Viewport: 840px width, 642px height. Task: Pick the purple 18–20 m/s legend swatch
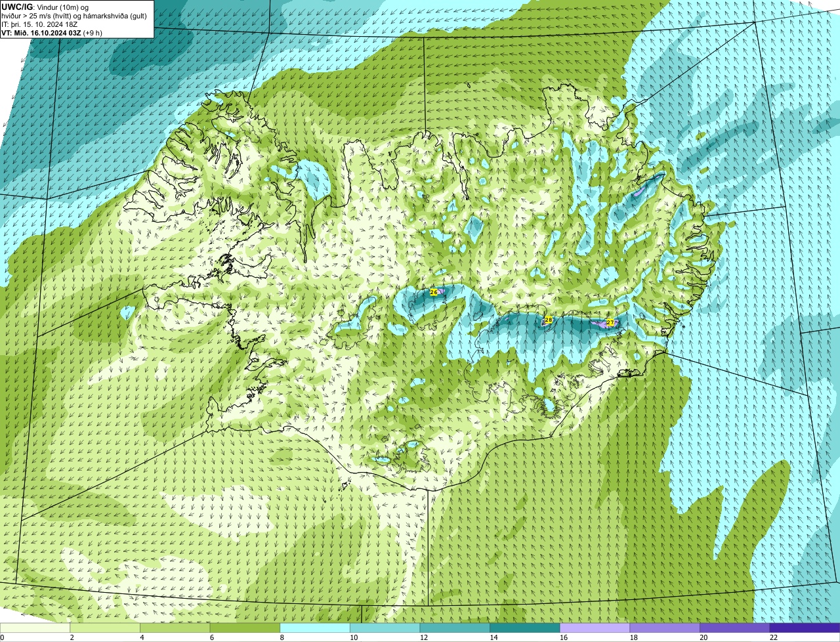[665, 628]
